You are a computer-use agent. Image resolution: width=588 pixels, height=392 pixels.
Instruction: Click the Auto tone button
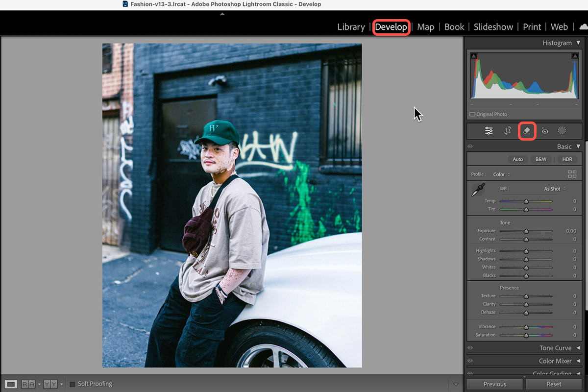click(518, 159)
